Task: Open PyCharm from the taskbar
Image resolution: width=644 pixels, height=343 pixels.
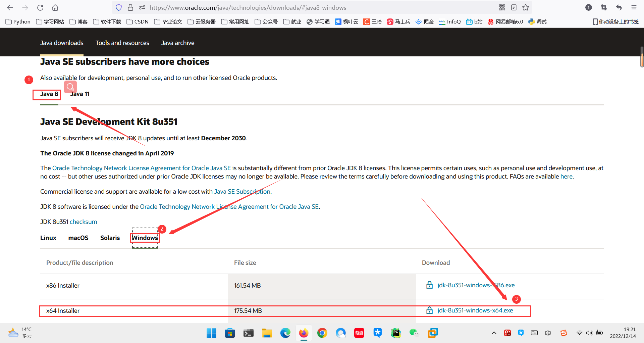Action: 396,333
